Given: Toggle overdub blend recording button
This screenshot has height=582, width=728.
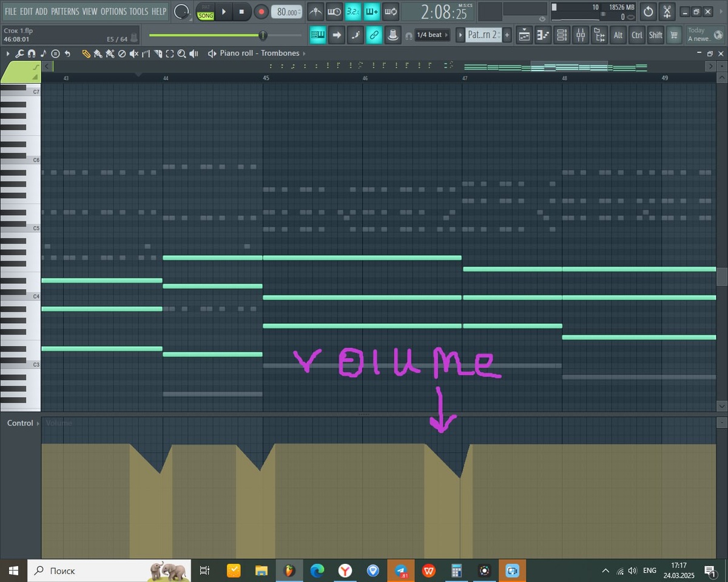Looking at the screenshot, I should click(372, 12).
